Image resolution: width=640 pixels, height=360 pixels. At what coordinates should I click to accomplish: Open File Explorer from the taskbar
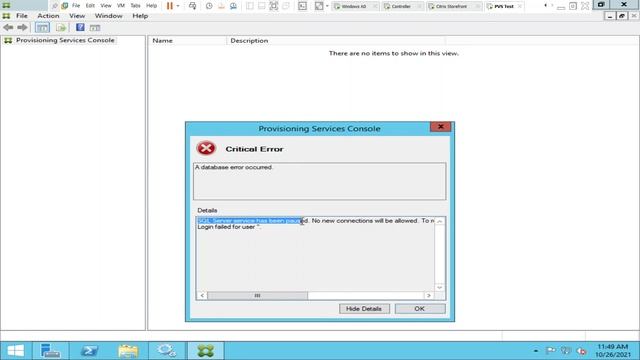128,351
